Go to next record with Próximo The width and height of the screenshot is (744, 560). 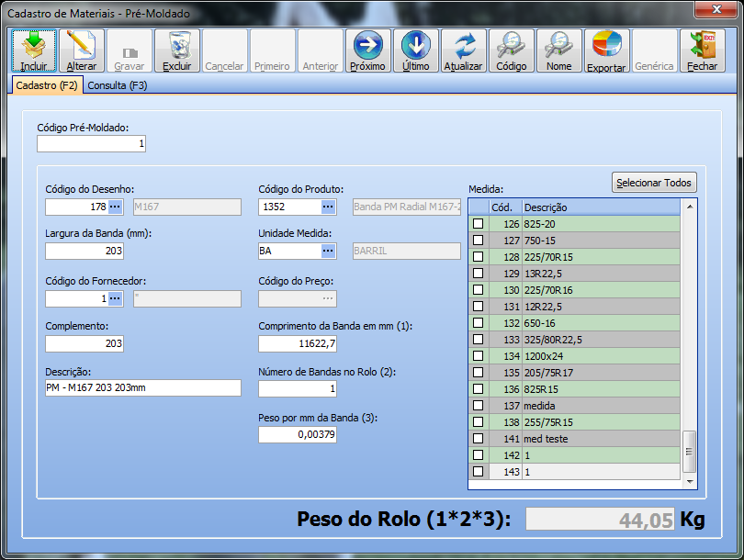tap(368, 50)
